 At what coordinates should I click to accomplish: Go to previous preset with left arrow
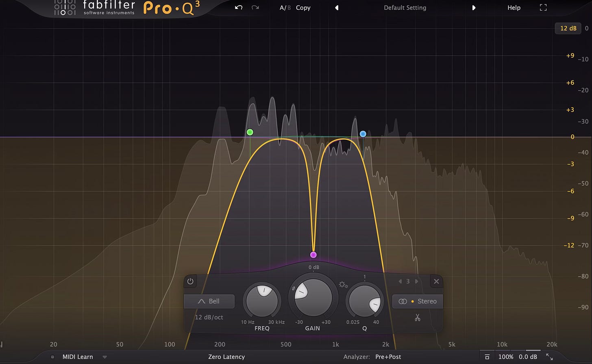click(x=337, y=8)
